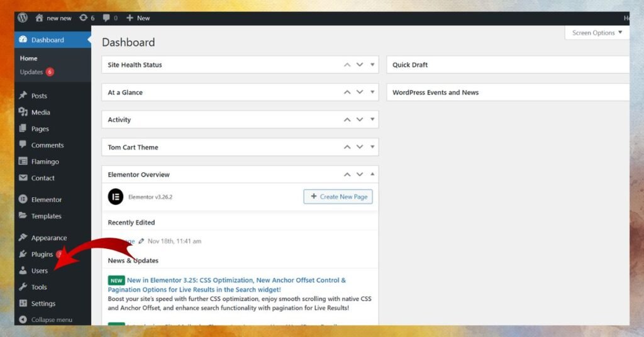Click WordPress Events and News header
Viewport: 644px width, 337px height.
pos(508,92)
